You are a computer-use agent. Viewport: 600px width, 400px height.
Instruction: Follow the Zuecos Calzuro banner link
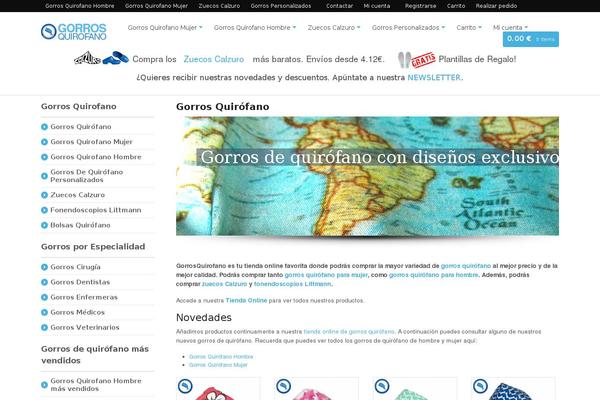[214, 59]
